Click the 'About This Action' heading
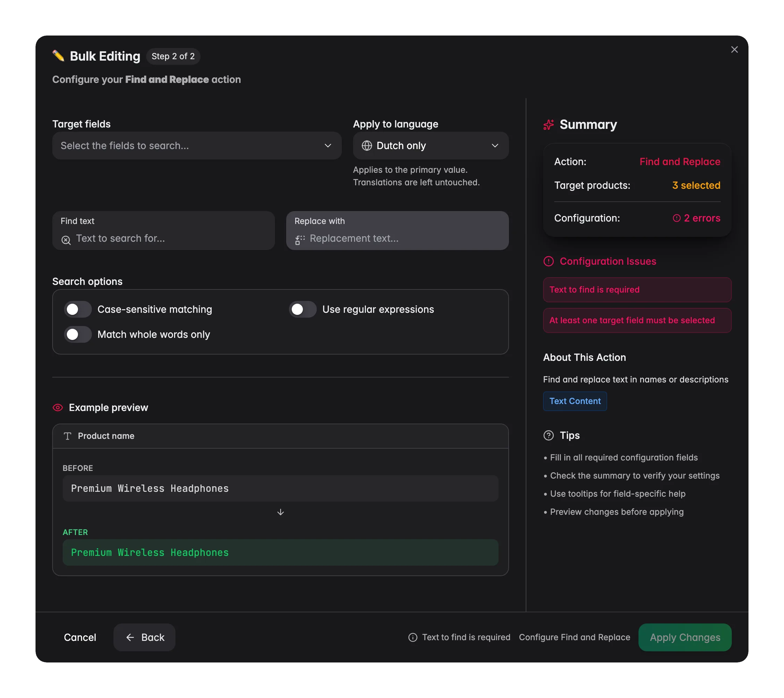Viewport: 784px width, 698px height. click(x=584, y=358)
